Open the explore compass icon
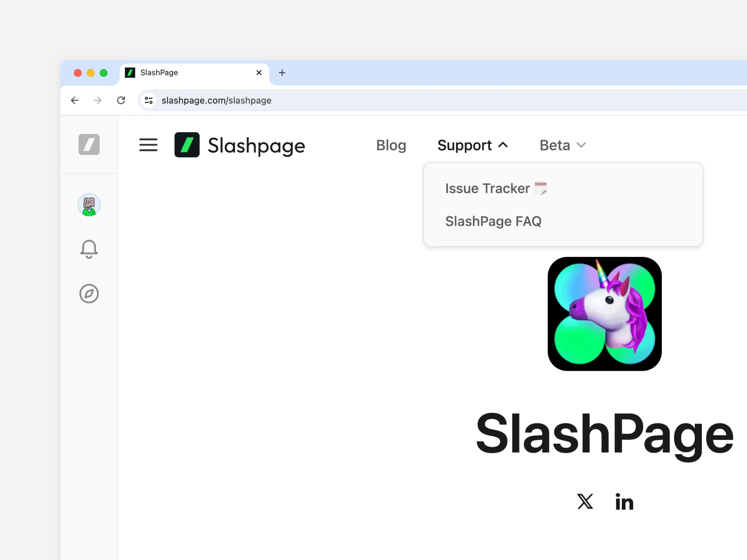This screenshot has height=560, width=747. [89, 294]
